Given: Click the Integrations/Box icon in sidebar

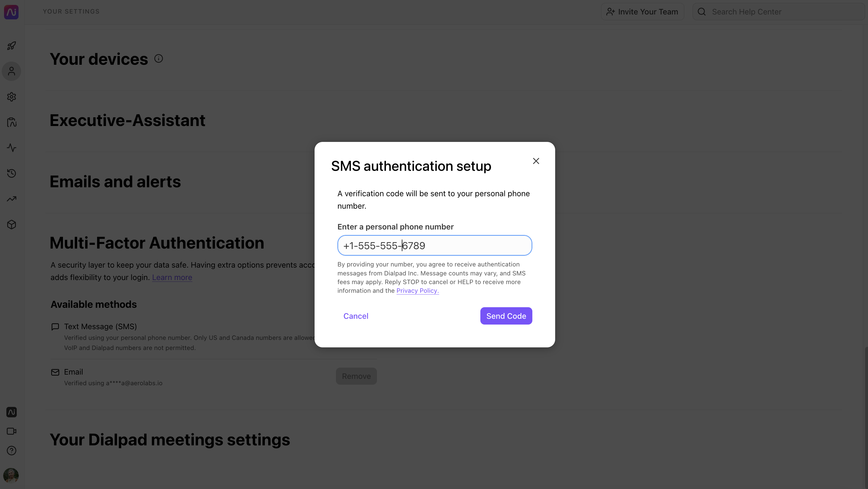Looking at the screenshot, I should (x=11, y=224).
